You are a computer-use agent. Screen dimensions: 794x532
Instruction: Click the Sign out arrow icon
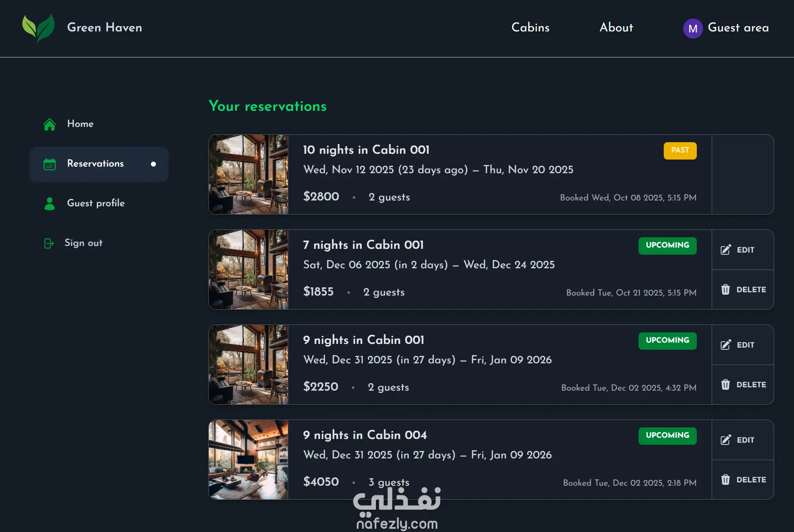[x=49, y=243]
